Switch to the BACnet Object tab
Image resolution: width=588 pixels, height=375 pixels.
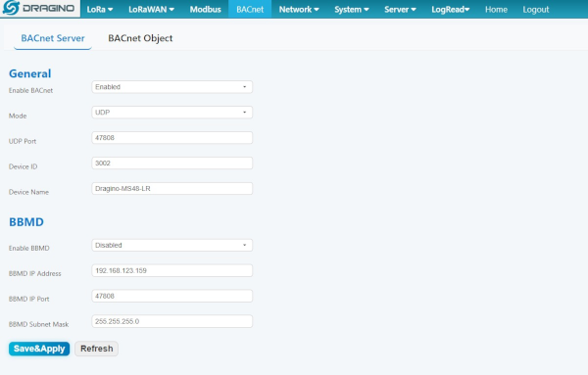(140, 38)
